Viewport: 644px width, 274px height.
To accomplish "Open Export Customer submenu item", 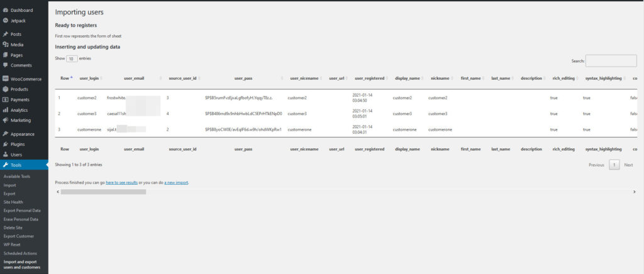I will tap(18, 236).
